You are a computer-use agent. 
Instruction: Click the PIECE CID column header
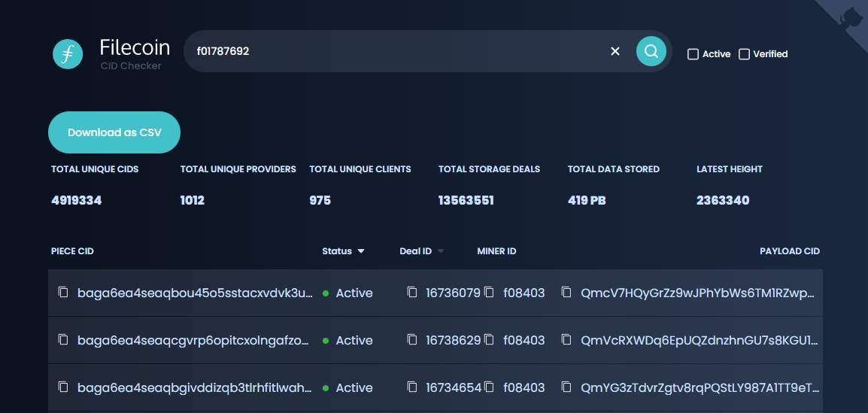point(72,251)
